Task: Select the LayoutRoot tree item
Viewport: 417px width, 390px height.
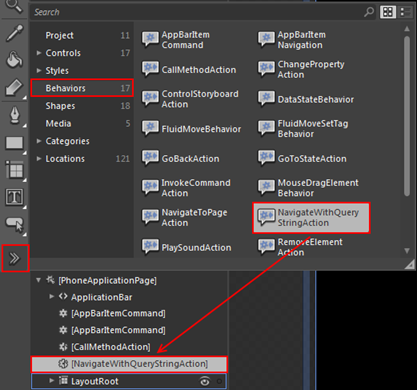Action: [x=129, y=381]
